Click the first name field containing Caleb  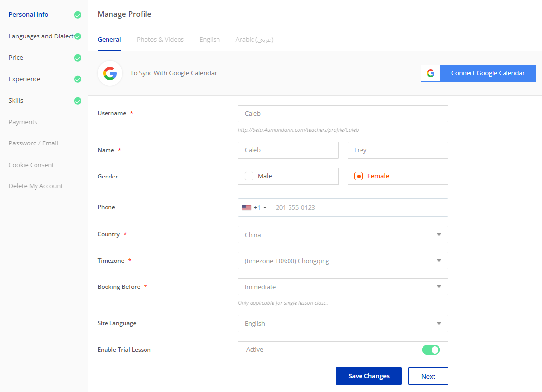click(288, 150)
